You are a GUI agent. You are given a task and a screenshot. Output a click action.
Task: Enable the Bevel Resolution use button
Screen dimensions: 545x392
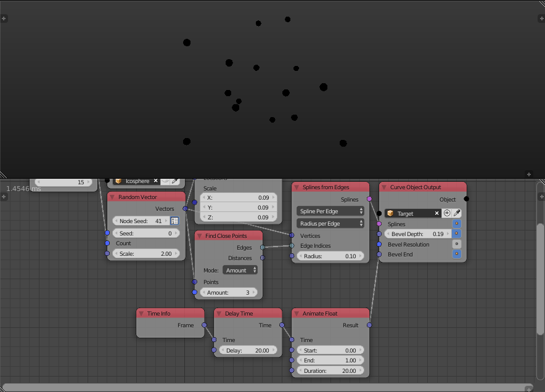point(457,244)
